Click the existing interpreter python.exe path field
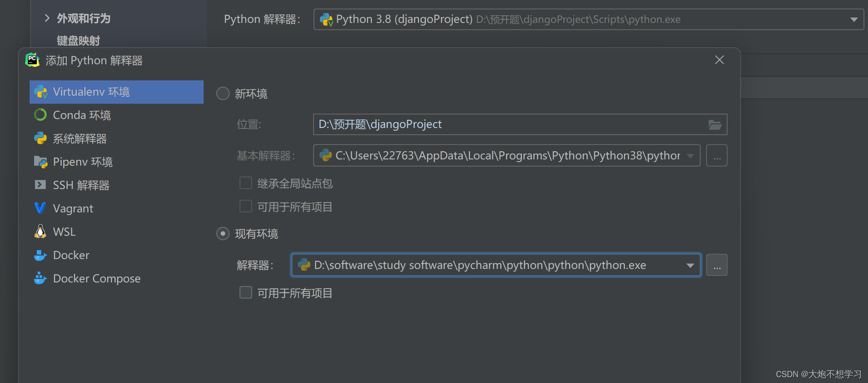 pyautogui.click(x=496, y=265)
